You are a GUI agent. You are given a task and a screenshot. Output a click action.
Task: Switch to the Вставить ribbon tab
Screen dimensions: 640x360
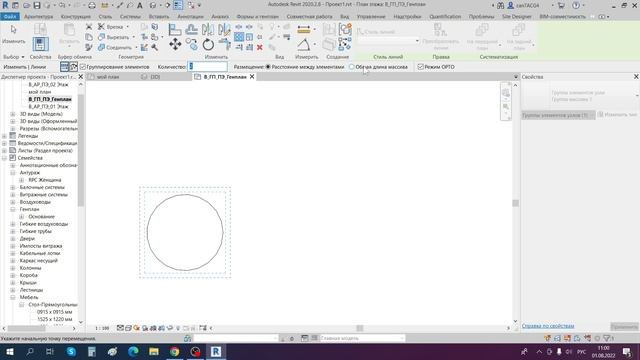point(159,17)
